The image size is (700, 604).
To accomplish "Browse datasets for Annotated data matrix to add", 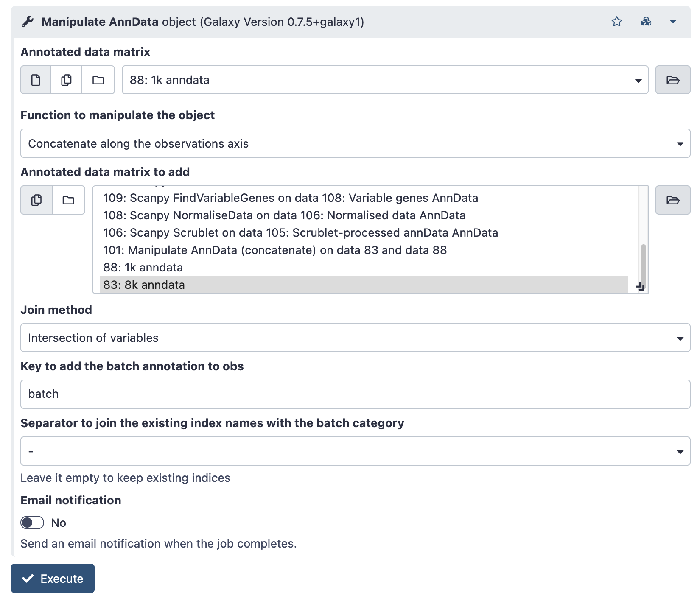I will 673,200.
